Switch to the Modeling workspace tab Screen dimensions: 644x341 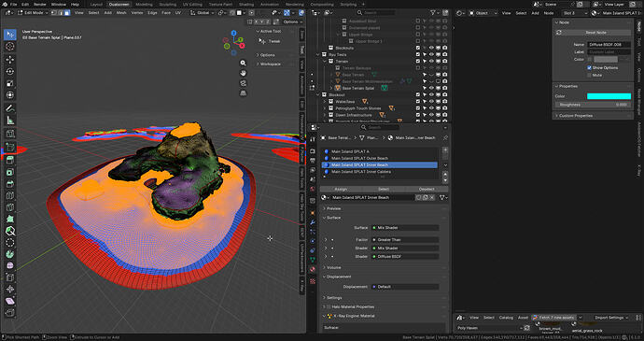point(144,4)
